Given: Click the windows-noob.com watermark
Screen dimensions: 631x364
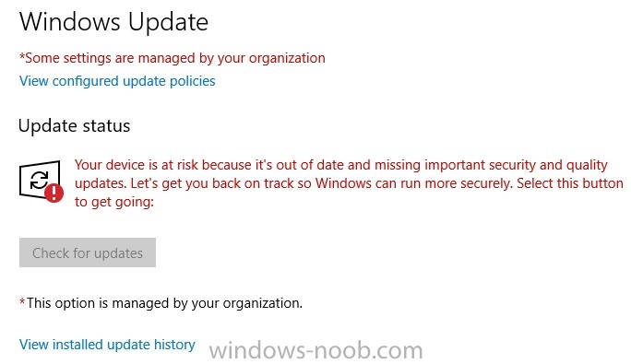Looking at the screenshot, I should 315,350.
